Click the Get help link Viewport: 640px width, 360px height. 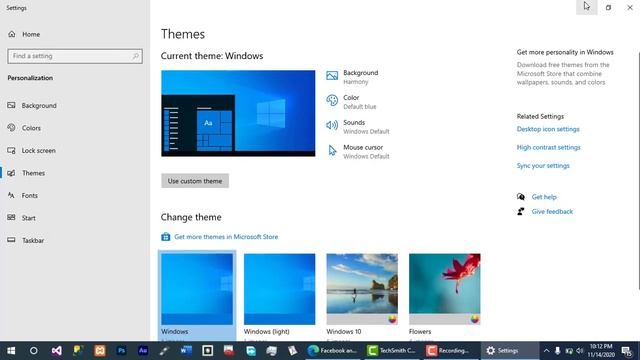tap(544, 197)
